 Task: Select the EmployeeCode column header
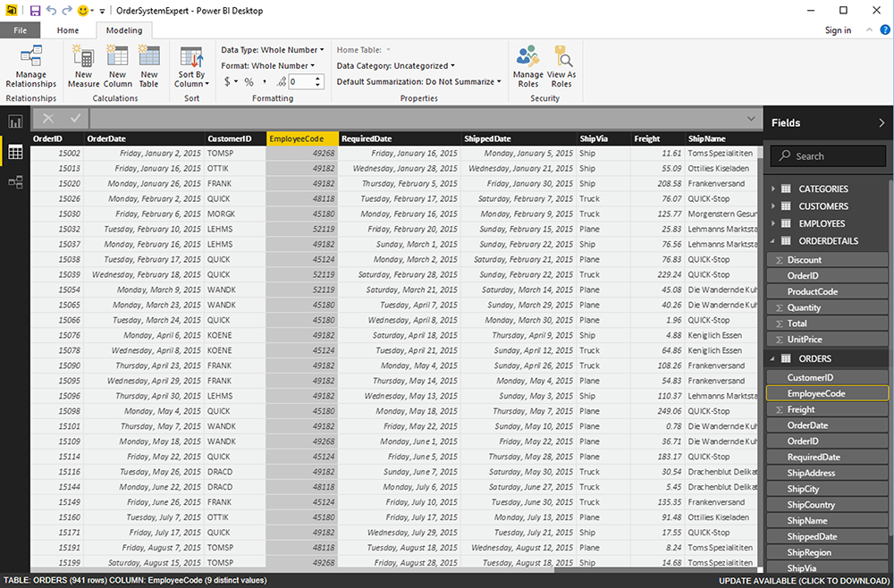coord(302,139)
